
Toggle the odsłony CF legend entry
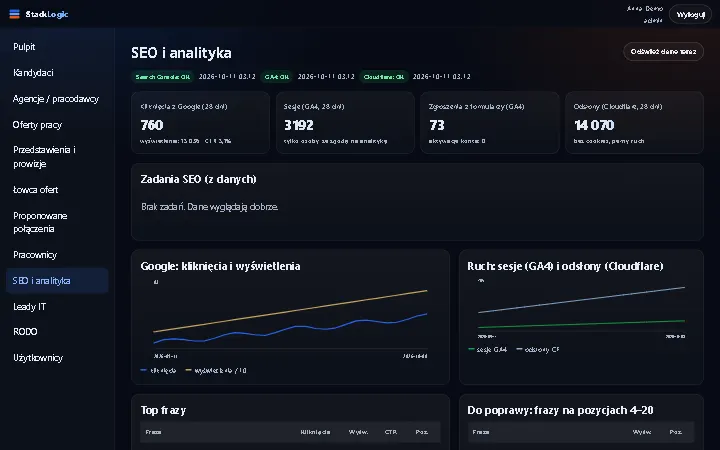[538, 349]
